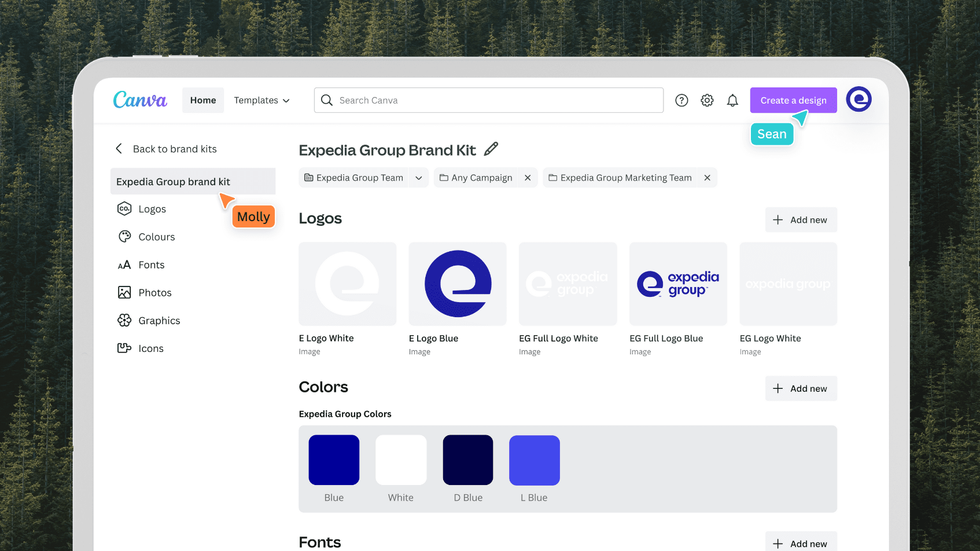Select the Colours palette icon in sidebar
Viewport: 980px width, 551px height.
click(x=125, y=236)
